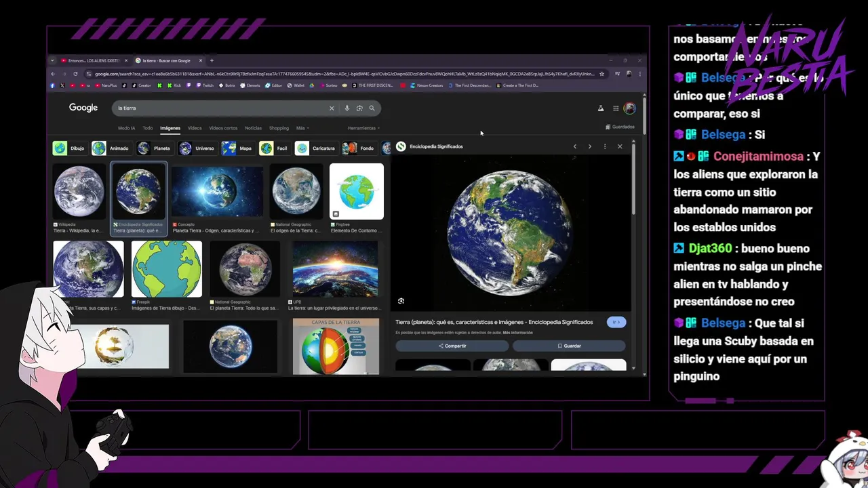Start voice search with microphone icon
This screenshot has height=488, width=868.
pos(347,108)
